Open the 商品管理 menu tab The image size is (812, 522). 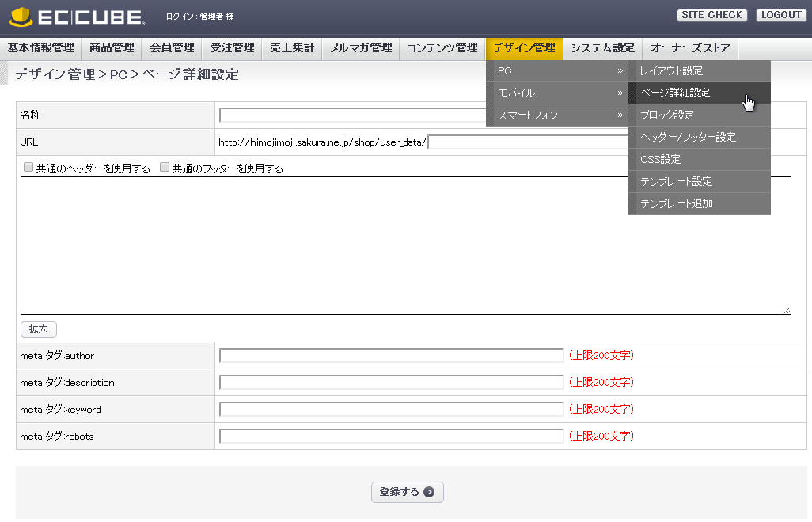click(x=113, y=48)
